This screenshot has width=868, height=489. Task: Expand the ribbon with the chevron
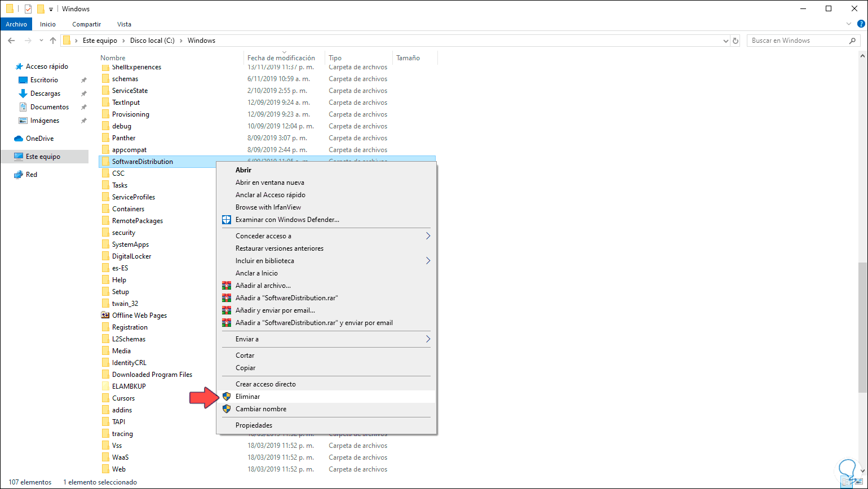849,24
